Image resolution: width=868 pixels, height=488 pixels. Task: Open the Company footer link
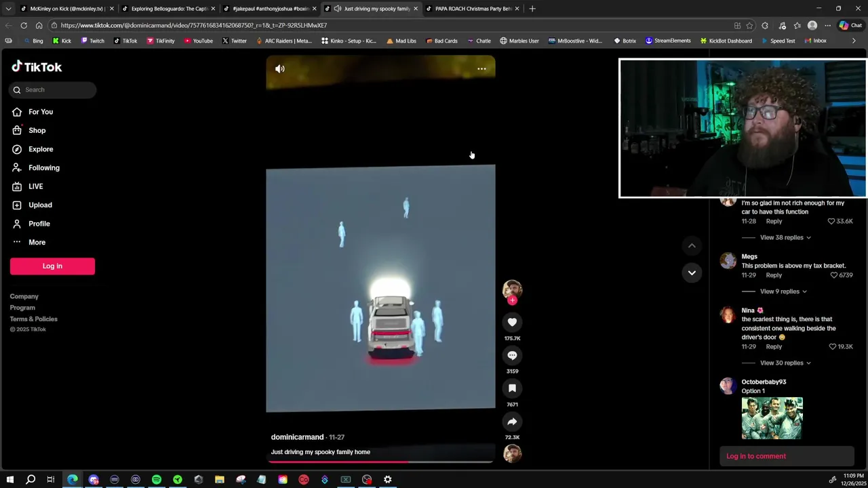pyautogui.click(x=24, y=296)
